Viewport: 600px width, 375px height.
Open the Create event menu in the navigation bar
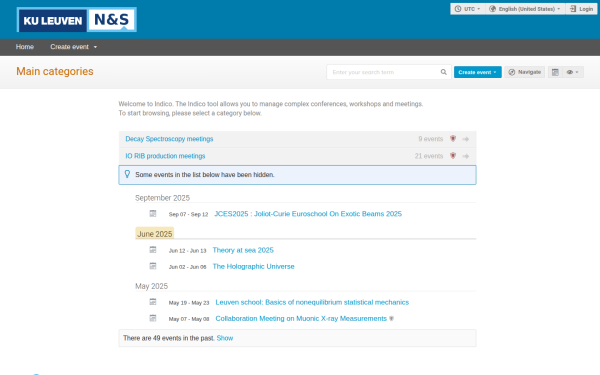tap(73, 47)
